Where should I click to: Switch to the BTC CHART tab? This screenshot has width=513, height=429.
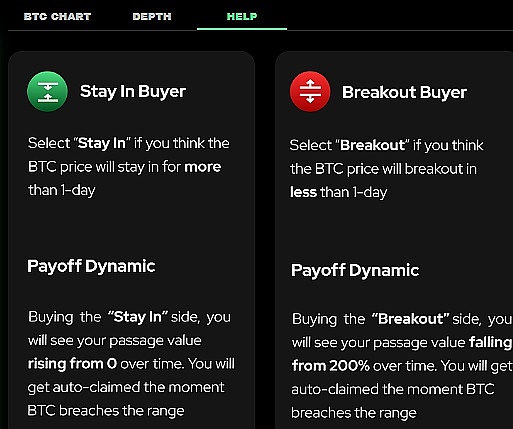[57, 16]
